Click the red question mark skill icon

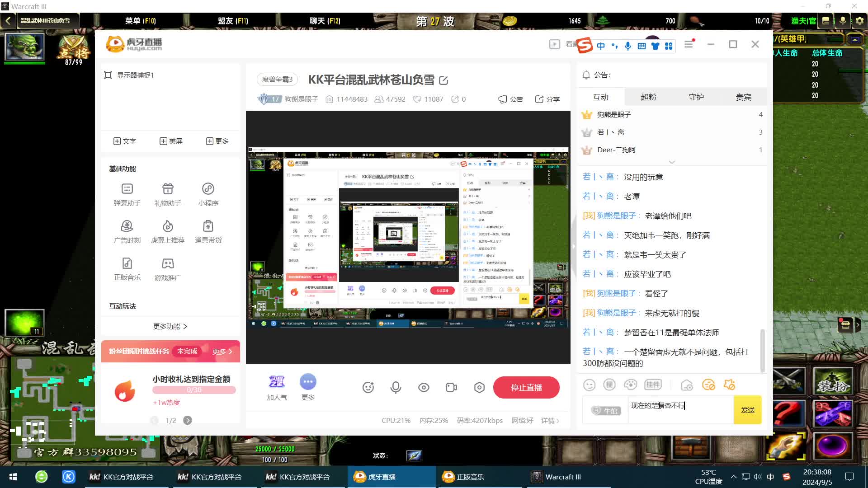coord(788,413)
